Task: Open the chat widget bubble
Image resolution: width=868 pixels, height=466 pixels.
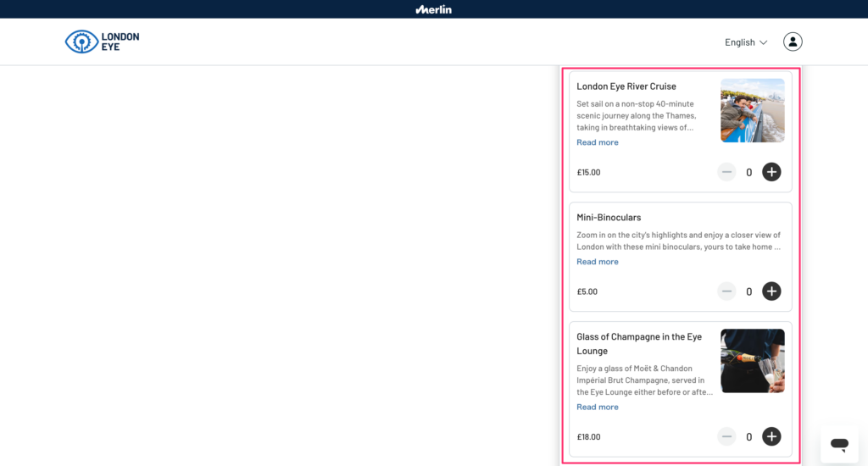Action: point(839,444)
